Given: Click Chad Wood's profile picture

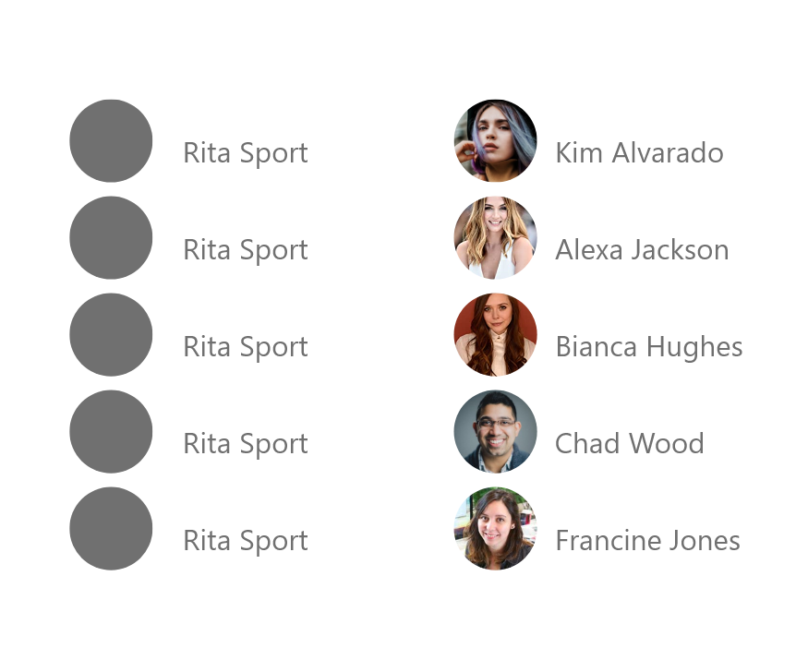Looking at the screenshot, I should tap(495, 431).
